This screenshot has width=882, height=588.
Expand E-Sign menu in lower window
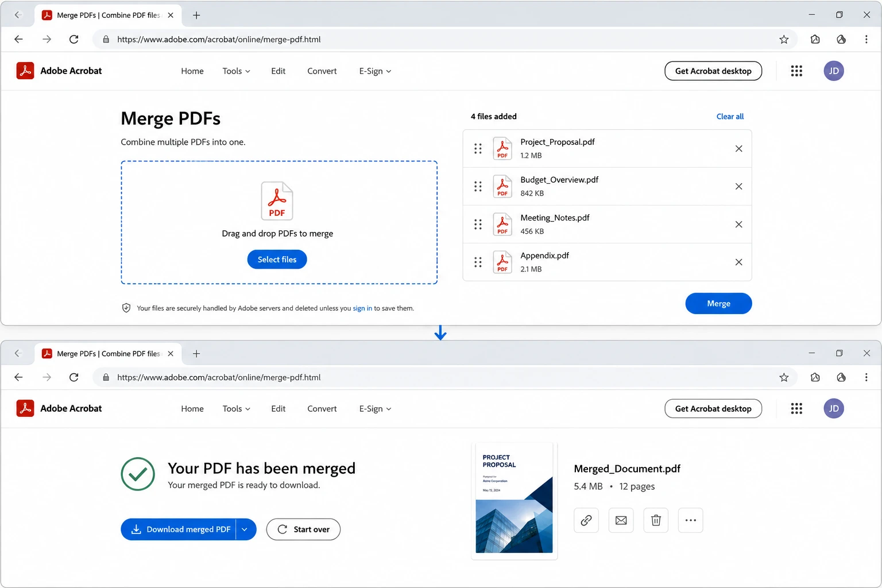375,409
